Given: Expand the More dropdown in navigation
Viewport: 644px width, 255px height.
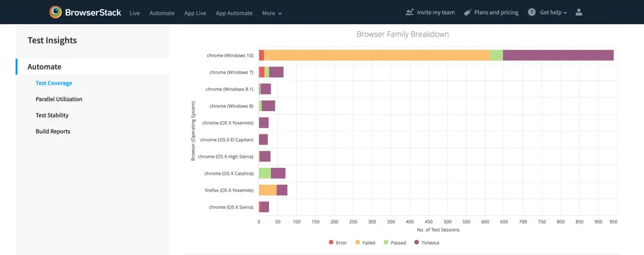Looking at the screenshot, I should [271, 13].
